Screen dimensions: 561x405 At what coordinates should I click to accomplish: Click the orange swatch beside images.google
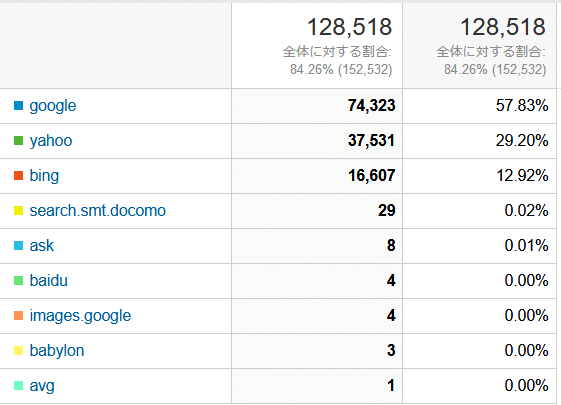point(18,316)
